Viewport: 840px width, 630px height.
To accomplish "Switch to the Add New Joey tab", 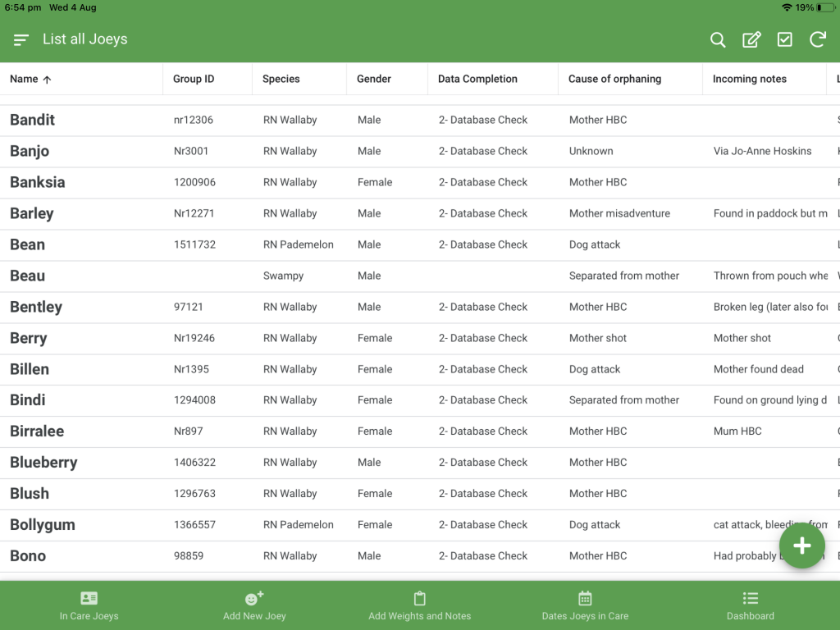I will tap(254, 606).
